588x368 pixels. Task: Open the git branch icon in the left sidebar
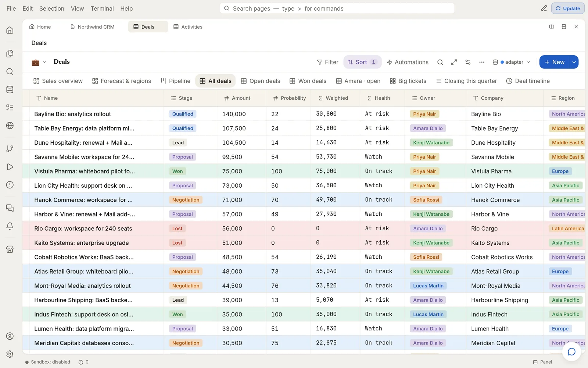(x=10, y=149)
